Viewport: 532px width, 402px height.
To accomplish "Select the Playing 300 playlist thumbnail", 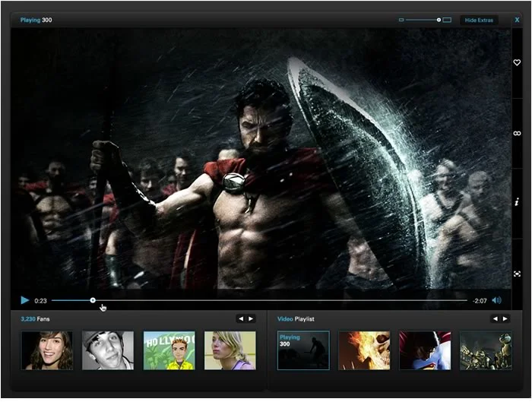I will [303, 350].
